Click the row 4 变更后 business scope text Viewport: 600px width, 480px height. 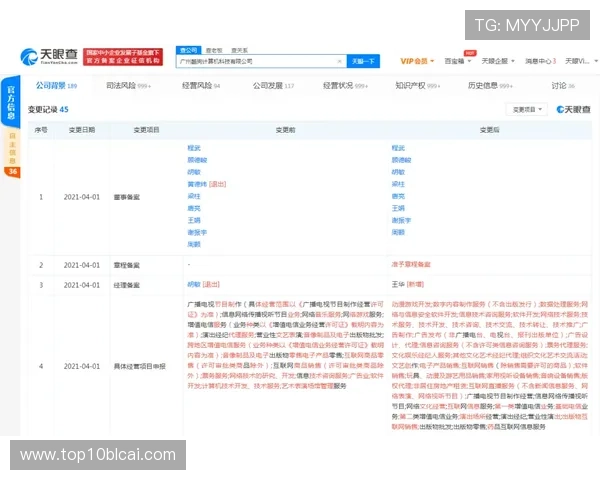coord(490,365)
